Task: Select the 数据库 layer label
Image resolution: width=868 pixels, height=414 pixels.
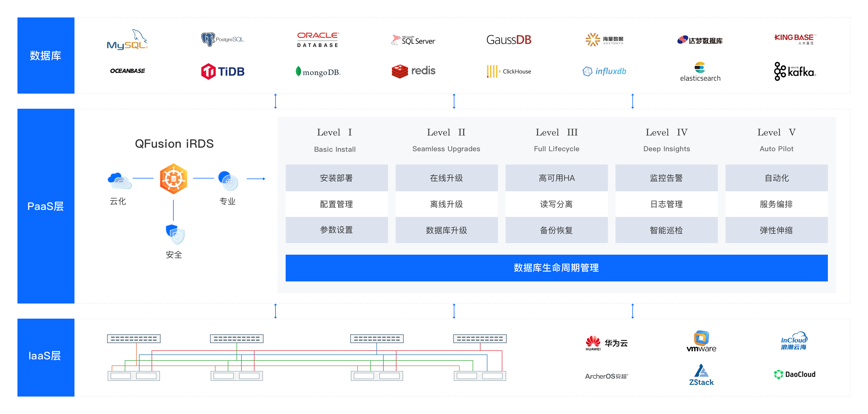Action: [x=46, y=56]
